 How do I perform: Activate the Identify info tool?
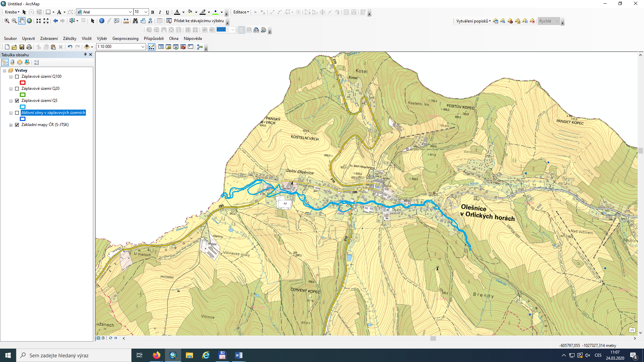pos(102,21)
